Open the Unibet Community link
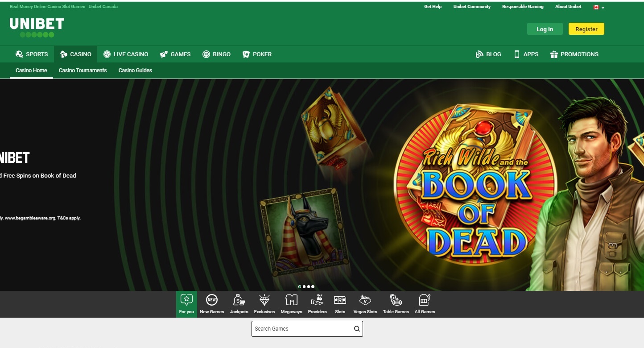Image resolution: width=644 pixels, height=348 pixels. (x=472, y=7)
